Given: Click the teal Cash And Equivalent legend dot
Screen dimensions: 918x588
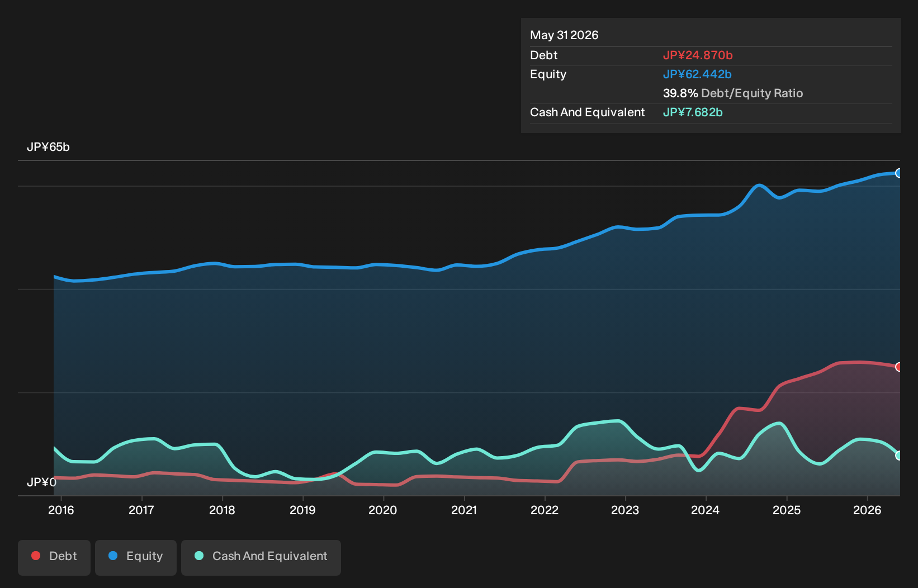Looking at the screenshot, I should 199,556.
